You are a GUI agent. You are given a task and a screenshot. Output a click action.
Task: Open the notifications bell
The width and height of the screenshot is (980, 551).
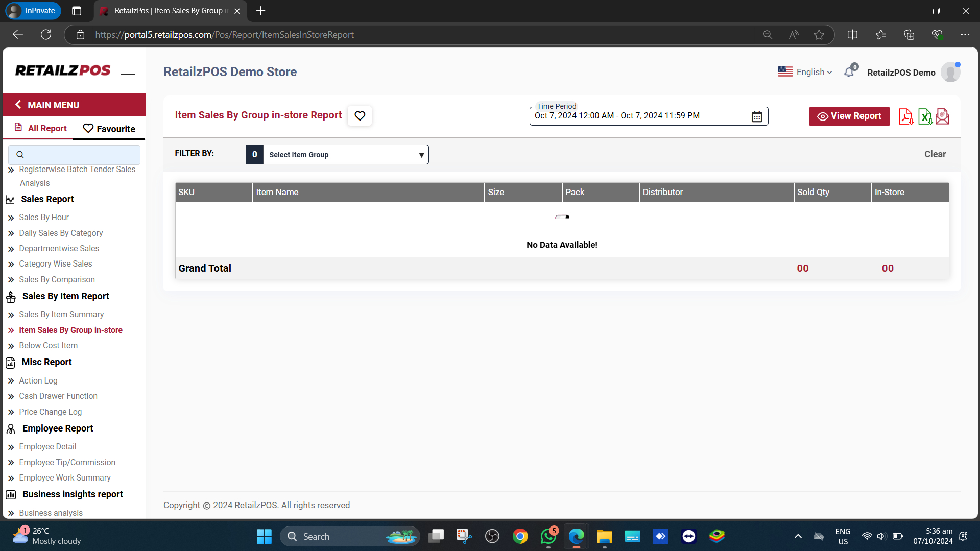tap(849, 72)
